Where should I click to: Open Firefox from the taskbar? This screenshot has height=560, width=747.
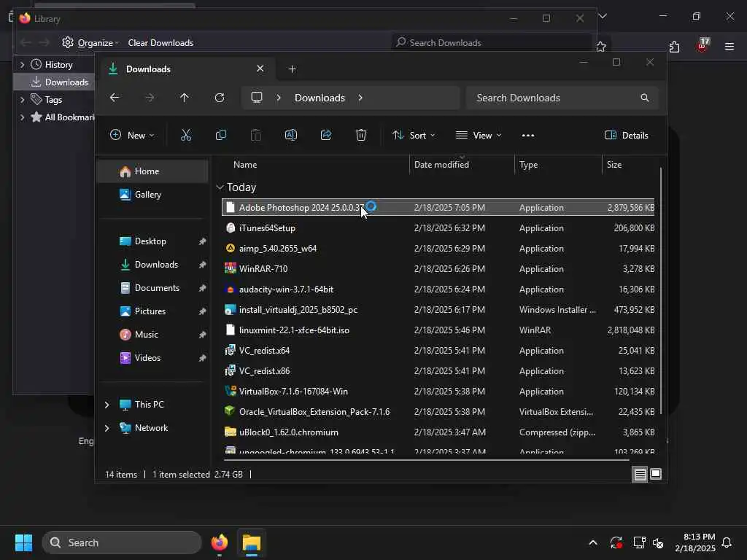coord(220,542)
